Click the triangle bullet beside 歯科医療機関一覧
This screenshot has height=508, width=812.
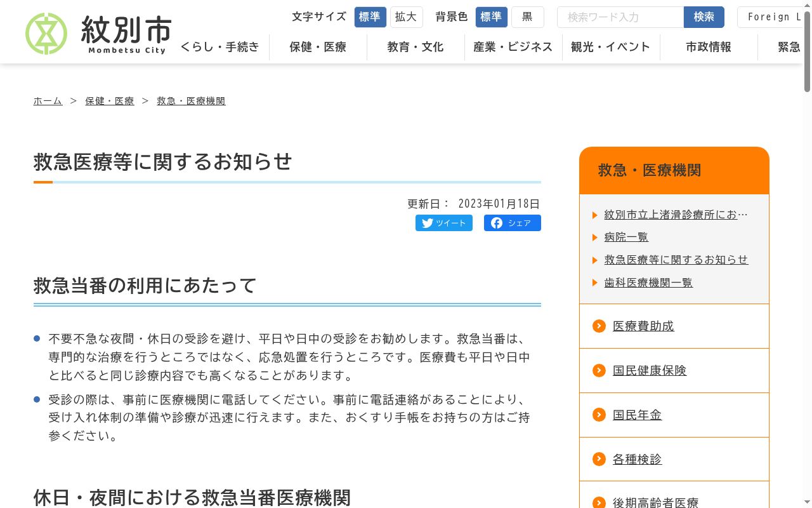coord(595,283)
